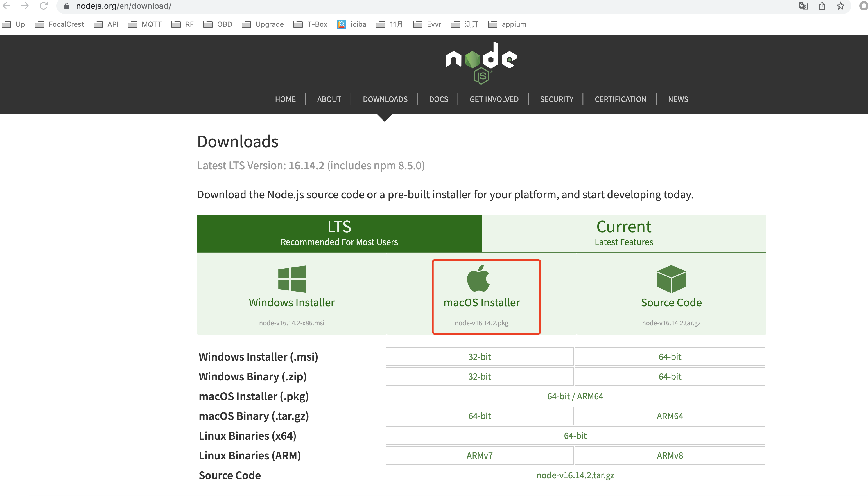Open the Google Translate icon in address bar
The image size is (868, 496).
pos(803,6)
